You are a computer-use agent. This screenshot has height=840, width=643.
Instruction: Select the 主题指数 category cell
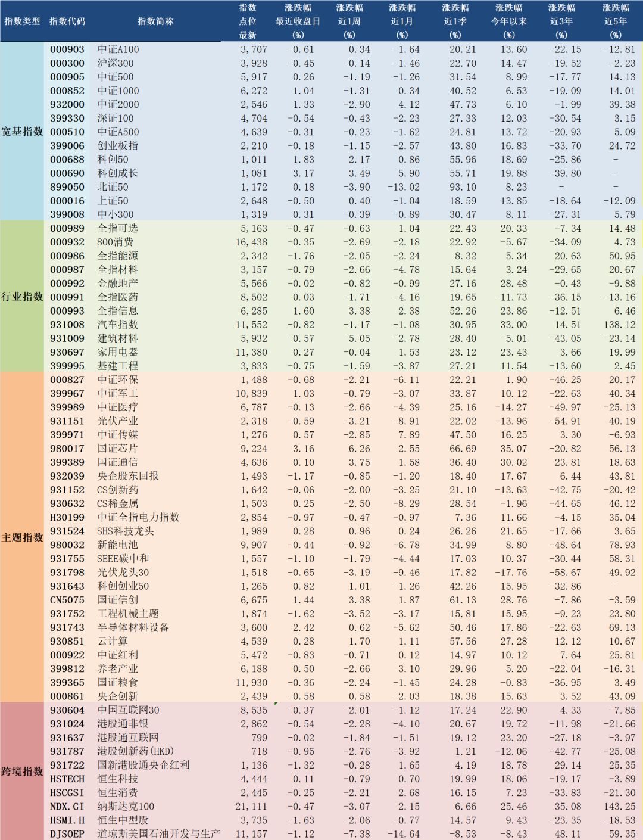coord(22,537)
